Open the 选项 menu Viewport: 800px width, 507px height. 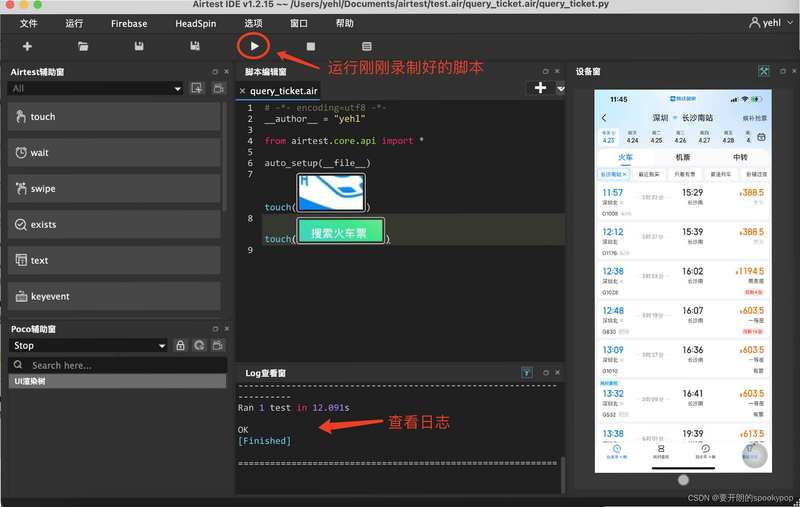[253, 23]
